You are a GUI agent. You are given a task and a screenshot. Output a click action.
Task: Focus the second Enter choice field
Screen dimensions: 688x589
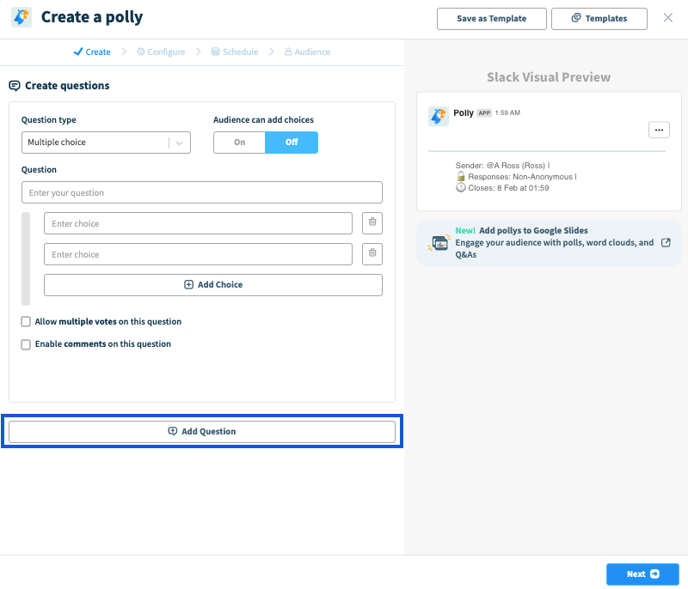click(198, 254)
